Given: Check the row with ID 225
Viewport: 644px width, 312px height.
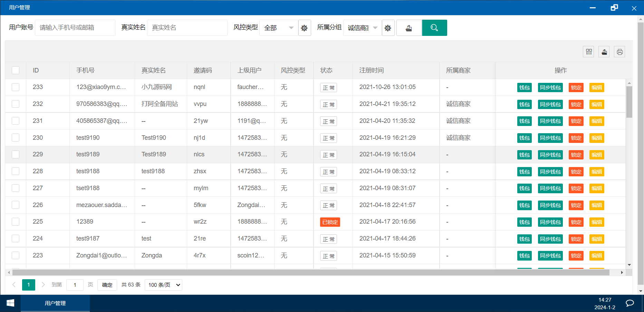Looking at the screenshot, I should 16,222.
